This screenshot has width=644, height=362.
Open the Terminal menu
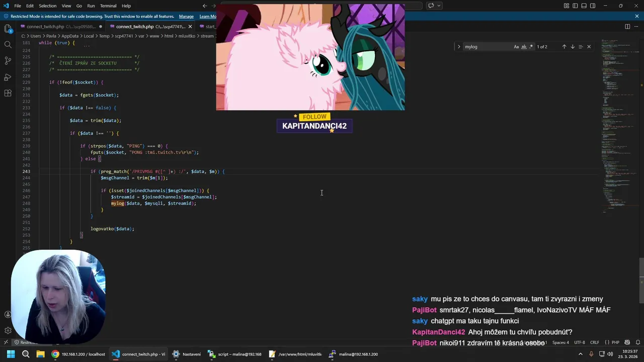pos(108,6)
